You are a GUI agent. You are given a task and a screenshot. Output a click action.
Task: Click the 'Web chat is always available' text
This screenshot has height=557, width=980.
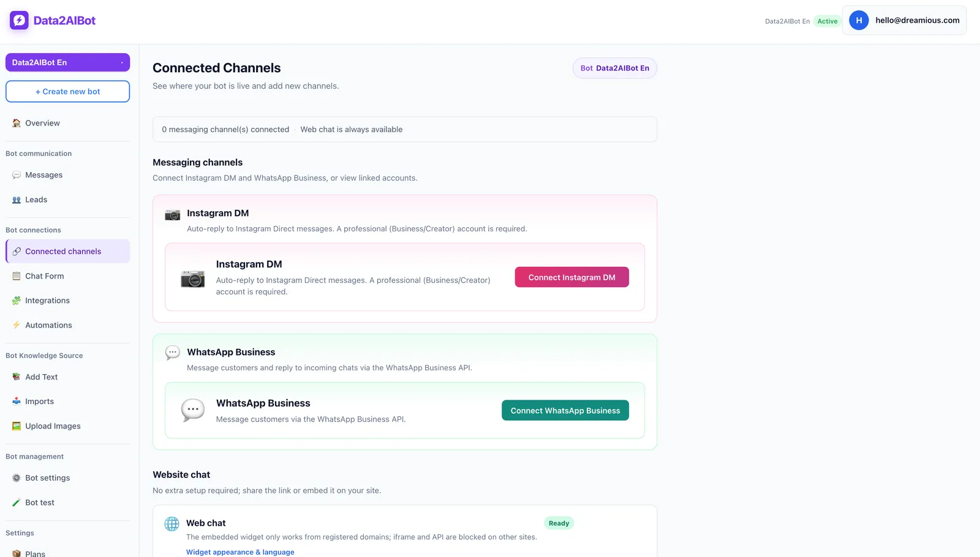(352, 130)
